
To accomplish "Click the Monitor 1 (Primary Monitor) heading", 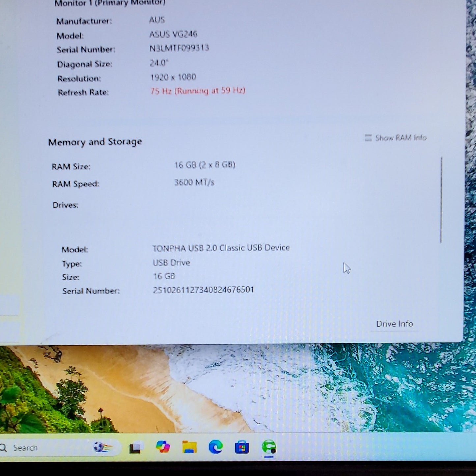I will (110, 3).
